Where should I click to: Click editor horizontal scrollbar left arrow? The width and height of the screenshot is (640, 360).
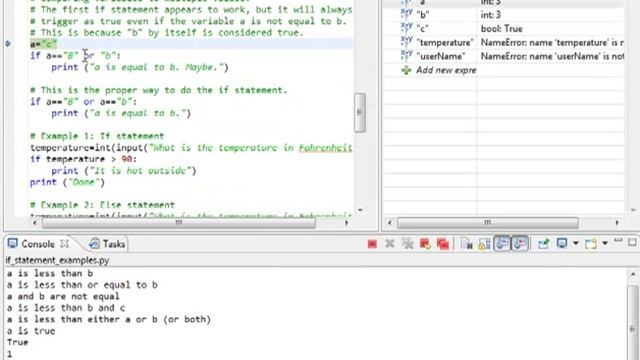[x=35, y=222]
